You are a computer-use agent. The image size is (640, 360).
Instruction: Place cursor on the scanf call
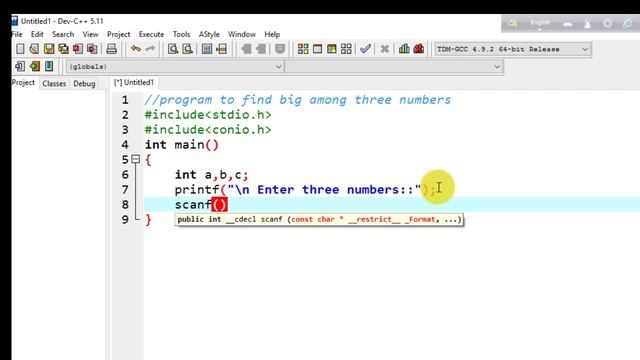pyautogui.click(x=201, y=204)
